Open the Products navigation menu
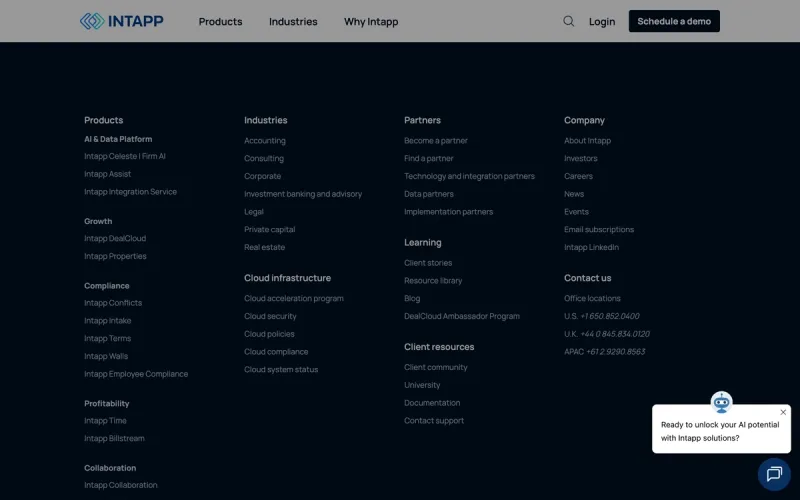 pos(220,21)
